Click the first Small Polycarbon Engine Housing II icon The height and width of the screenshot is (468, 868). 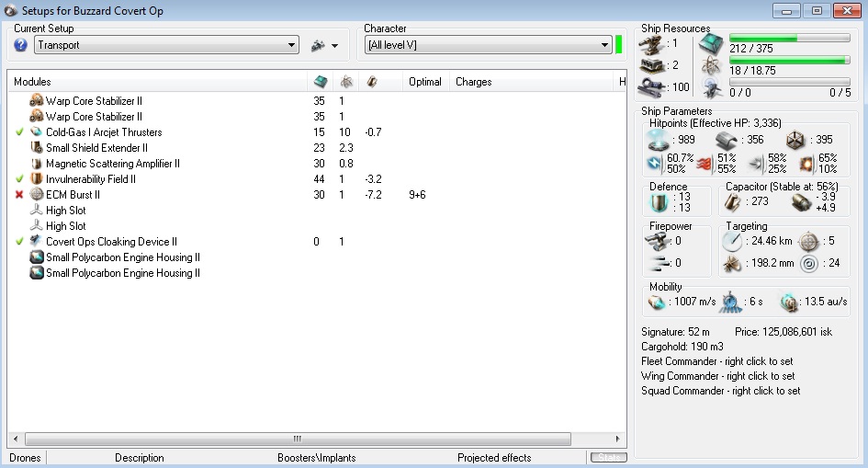click(x=37, y=257)
